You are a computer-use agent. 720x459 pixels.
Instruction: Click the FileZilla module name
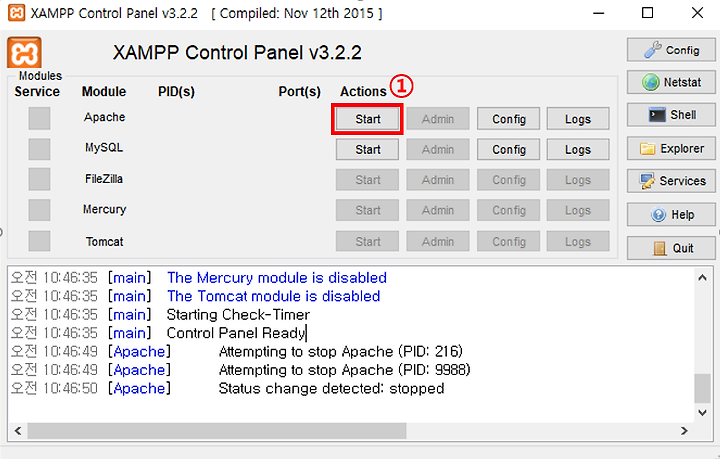coord(104,179)
